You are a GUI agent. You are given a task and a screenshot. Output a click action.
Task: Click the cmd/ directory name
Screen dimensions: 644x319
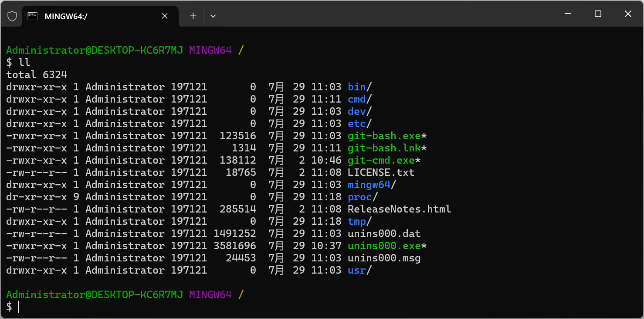359,99
